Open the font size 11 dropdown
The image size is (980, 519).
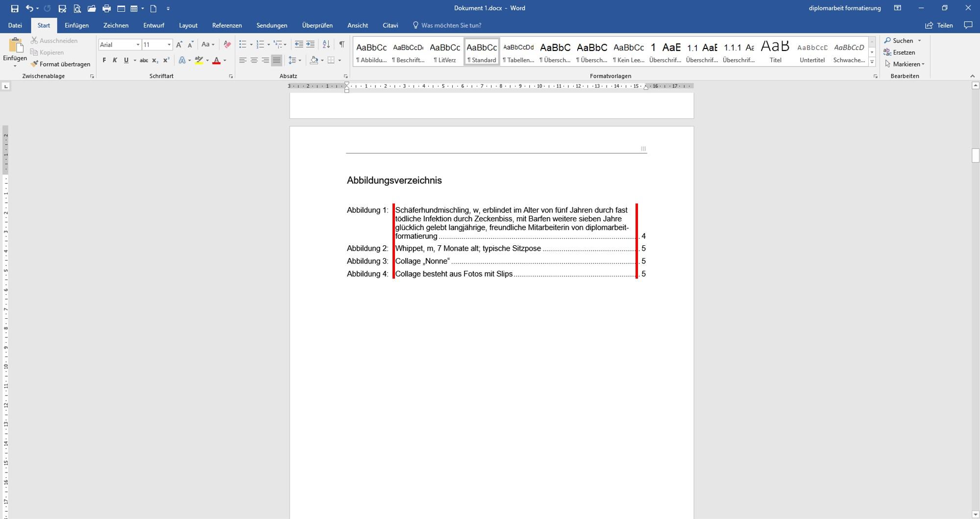click(x=169, y=45)
